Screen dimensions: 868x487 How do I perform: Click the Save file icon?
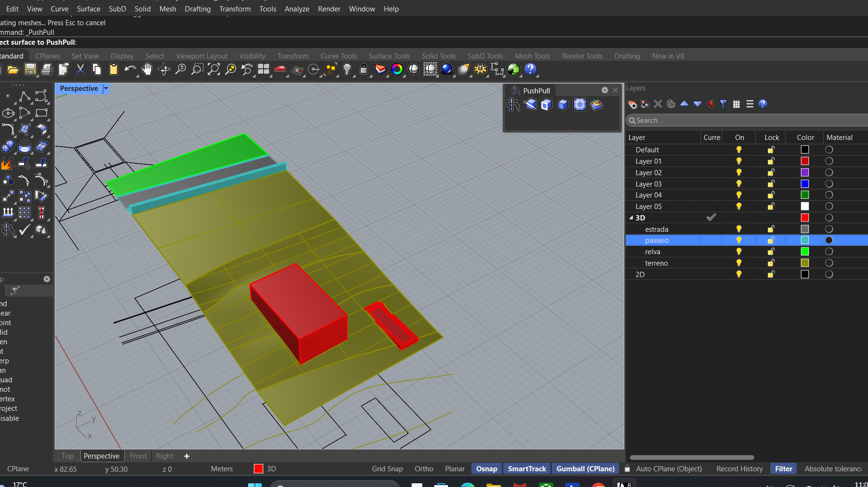[30, 70]
